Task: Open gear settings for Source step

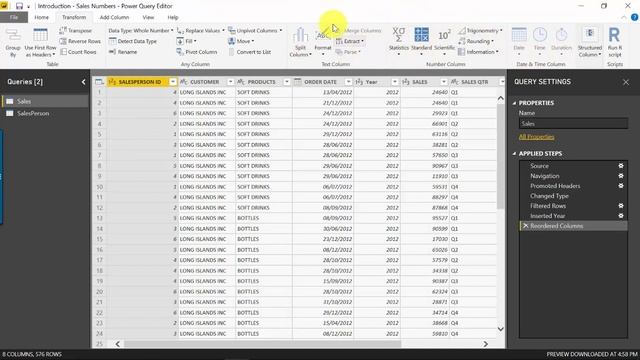Action: (x=621, y=166)
